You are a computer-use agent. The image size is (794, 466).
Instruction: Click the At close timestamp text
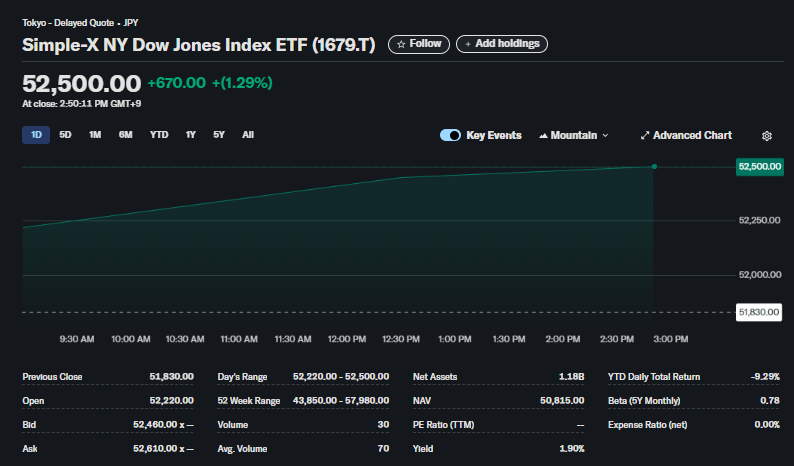(x=82, y=104)
